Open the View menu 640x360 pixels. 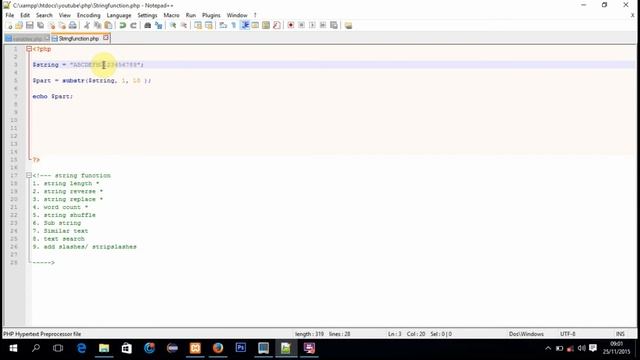pos(64,15)
